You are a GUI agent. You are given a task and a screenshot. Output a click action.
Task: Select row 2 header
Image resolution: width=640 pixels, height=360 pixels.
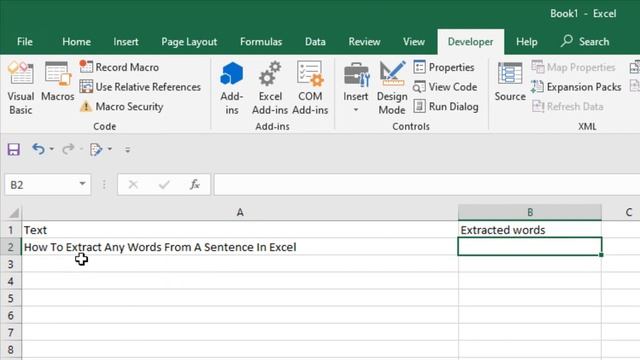(11, 247)
